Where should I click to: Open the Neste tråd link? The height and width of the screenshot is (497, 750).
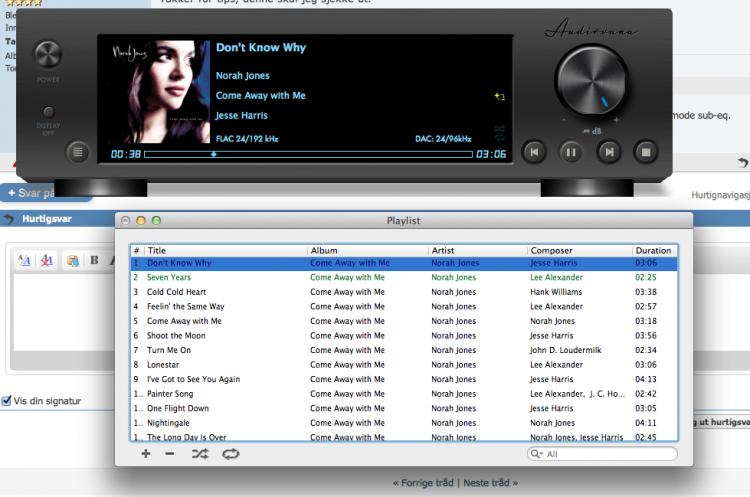pos(490,483)
